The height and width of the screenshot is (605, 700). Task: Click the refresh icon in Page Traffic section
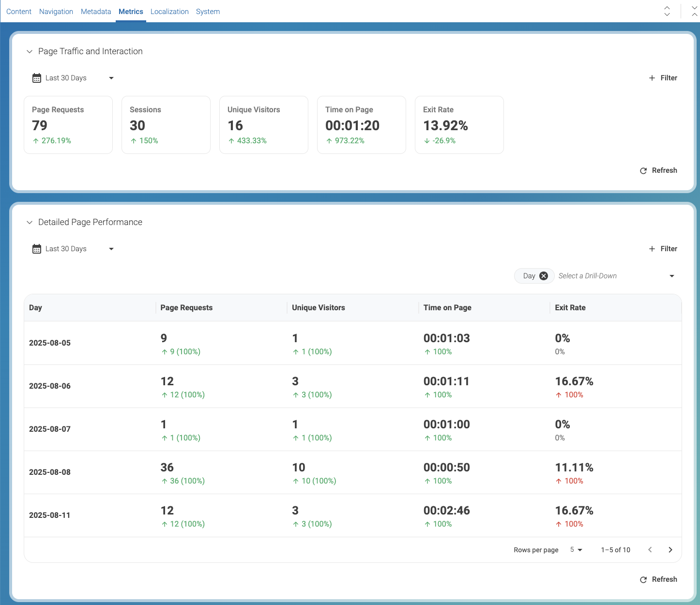pyautogui.click(x=643, y=170)
